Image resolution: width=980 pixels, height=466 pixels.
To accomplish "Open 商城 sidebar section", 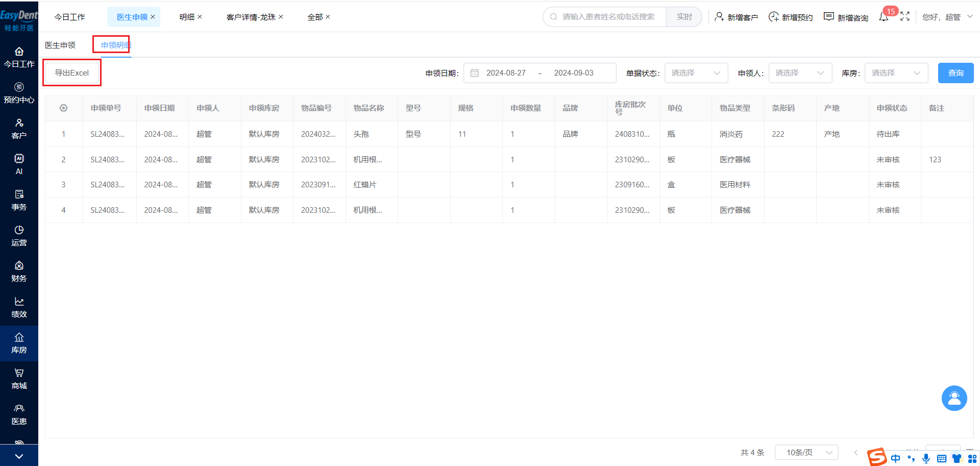I will point(19,379).
